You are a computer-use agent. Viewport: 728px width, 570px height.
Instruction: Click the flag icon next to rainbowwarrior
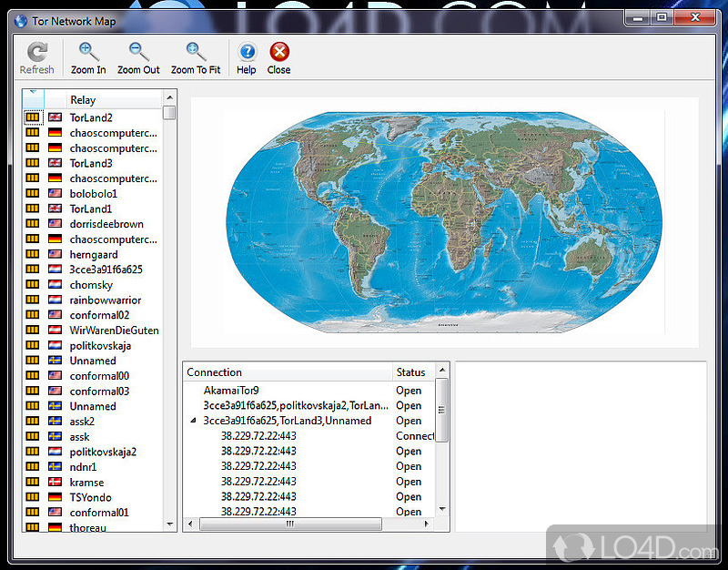click(55, 300)
